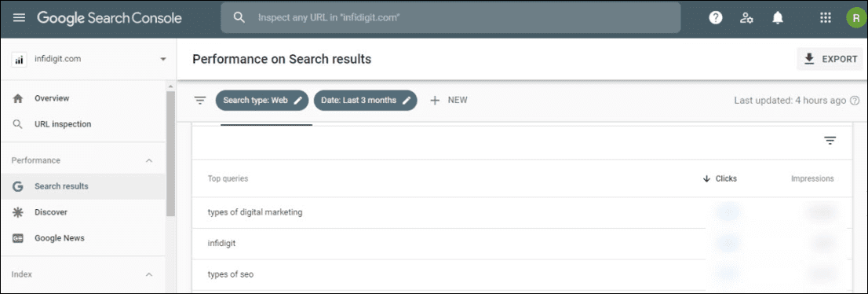Click the Inspect any URL search field
This screenshot has width=868, height=294.
tap(450, 18)
